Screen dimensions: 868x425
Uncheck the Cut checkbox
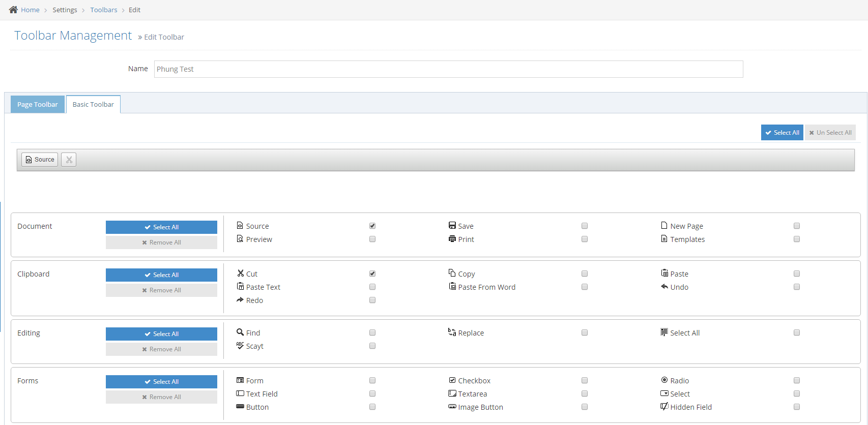[x=372, y=274]
